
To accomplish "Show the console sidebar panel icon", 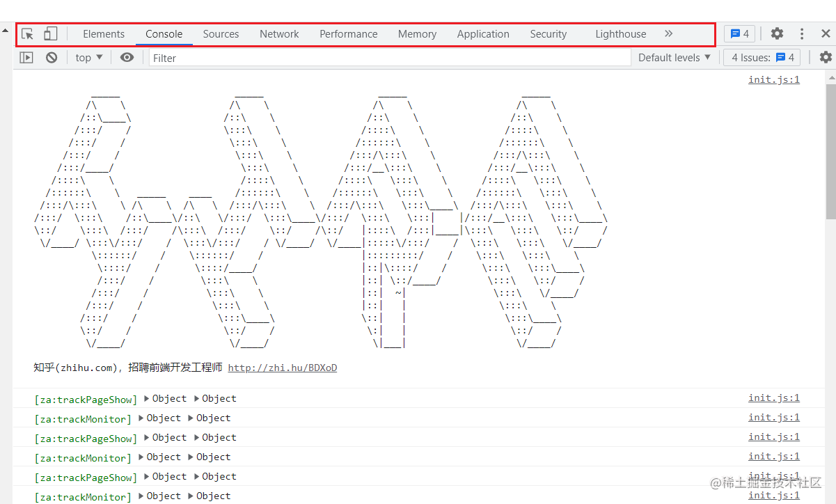I will point(26,58).
